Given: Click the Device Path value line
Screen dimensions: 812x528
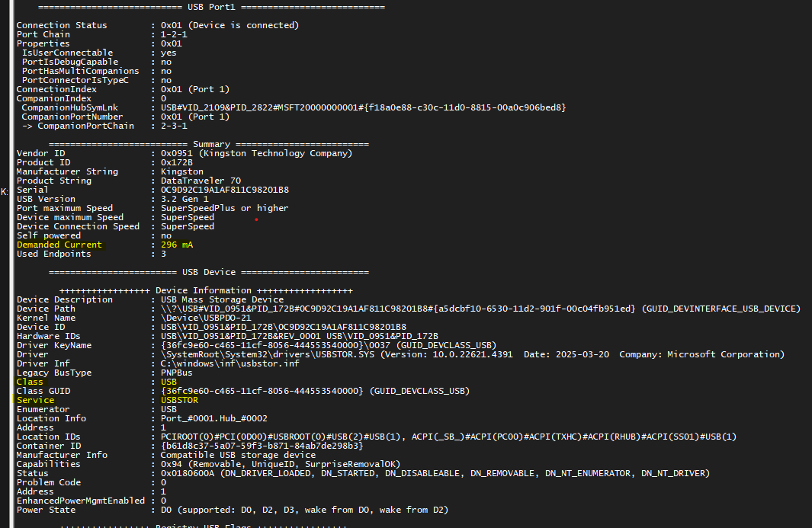Looking at the screenshot, I should pos(480,309).
